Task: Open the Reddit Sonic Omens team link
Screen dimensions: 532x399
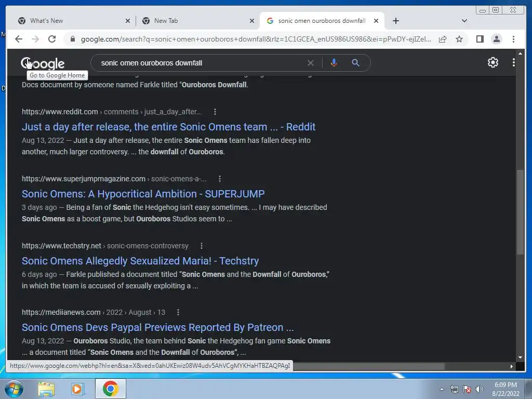Action: [169, 127]
